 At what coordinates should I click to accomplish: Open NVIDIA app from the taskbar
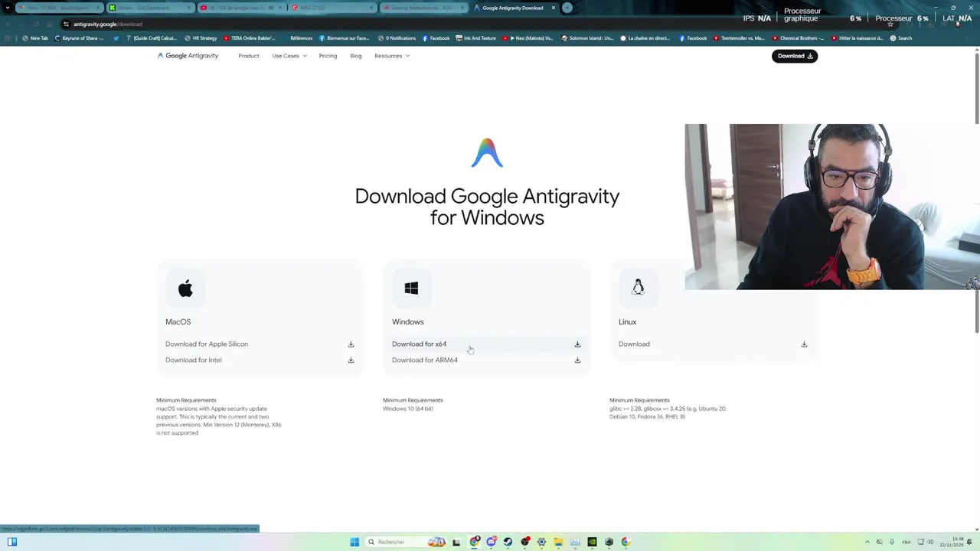592,542
